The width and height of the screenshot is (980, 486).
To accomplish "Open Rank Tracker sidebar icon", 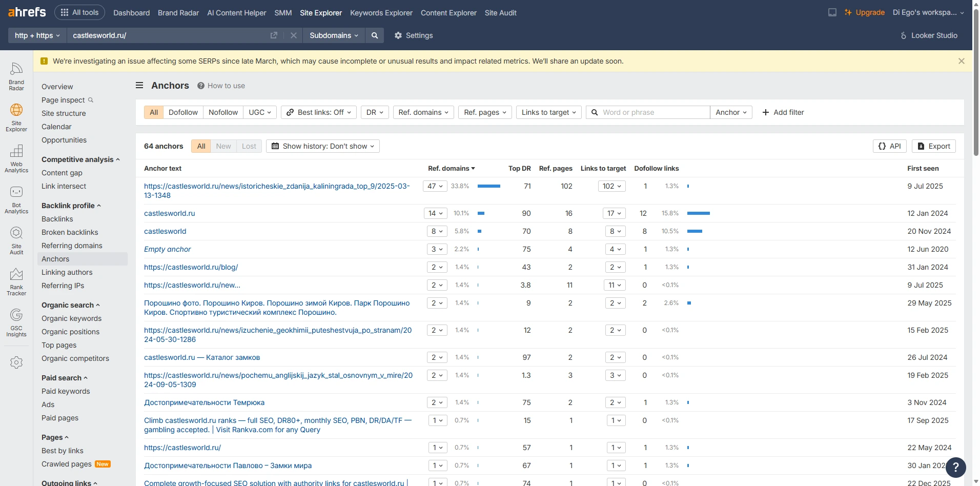I will pyautogui.click(x=16, y=281).
